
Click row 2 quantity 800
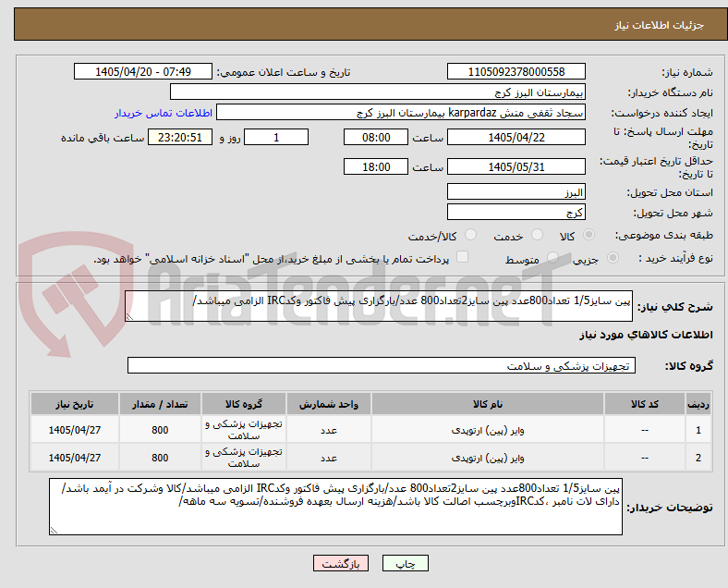point(160,458)
